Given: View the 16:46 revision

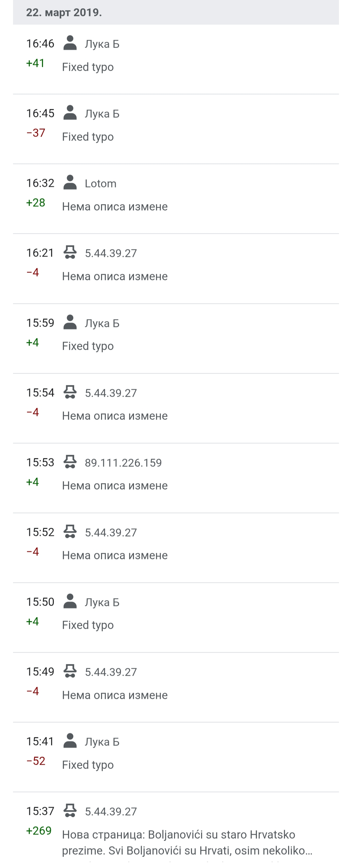Looking at the screenshot, I should (x=40, y=43).
